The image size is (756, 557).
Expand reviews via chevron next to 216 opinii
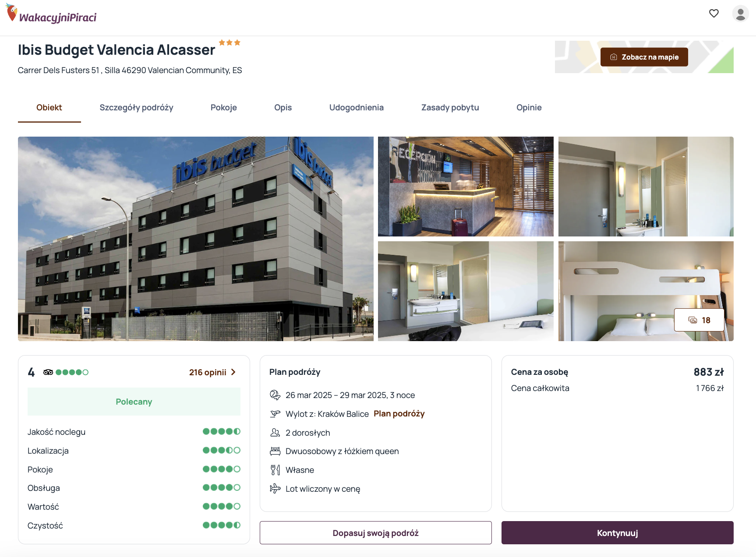click(233, 372)
